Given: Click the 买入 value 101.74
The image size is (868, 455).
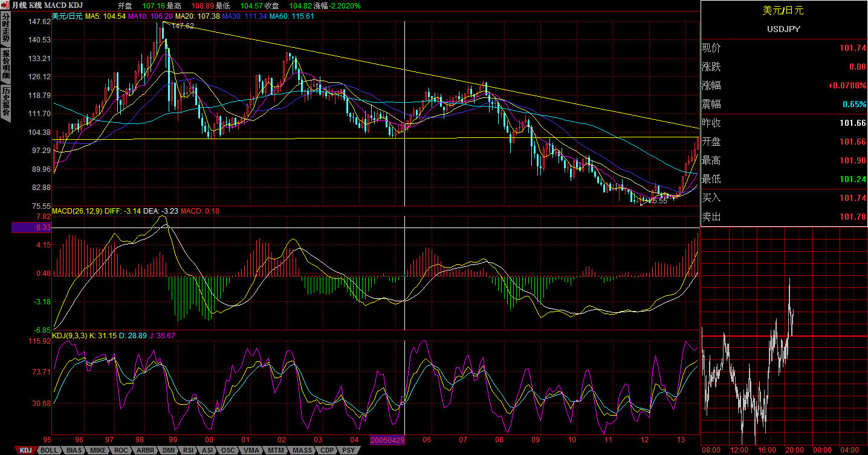Looking at the screenshot, I should coord(854,198).
